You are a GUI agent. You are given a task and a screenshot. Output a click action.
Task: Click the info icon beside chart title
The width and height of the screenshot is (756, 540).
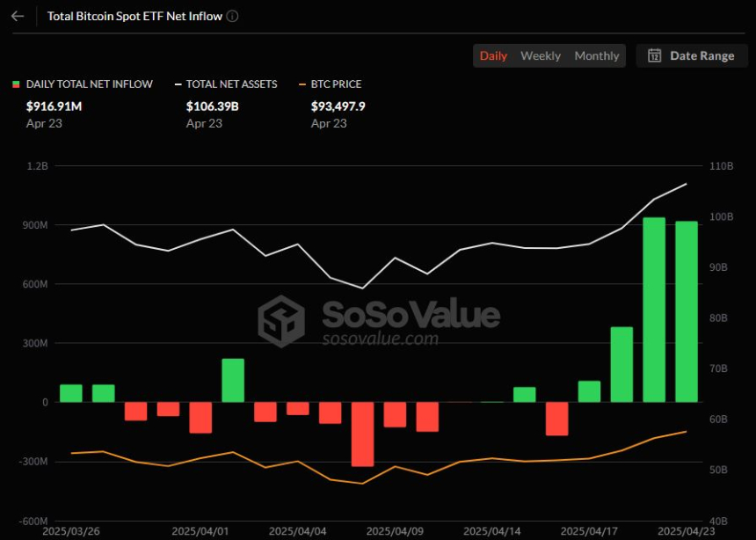(232, 16)
